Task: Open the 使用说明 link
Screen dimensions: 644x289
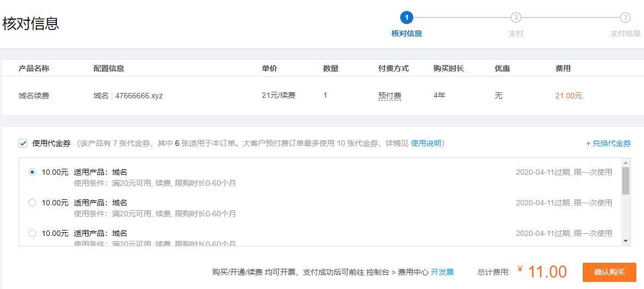Action: click(426, 144)
